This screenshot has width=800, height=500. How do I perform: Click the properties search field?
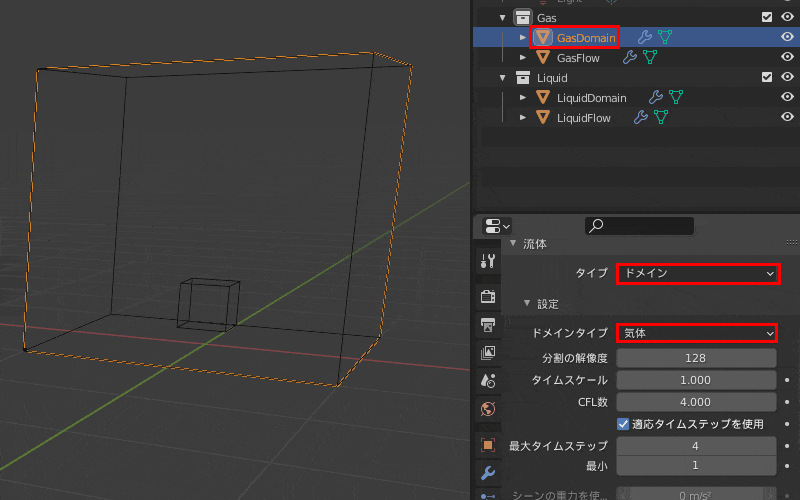[x=639, y=226]
